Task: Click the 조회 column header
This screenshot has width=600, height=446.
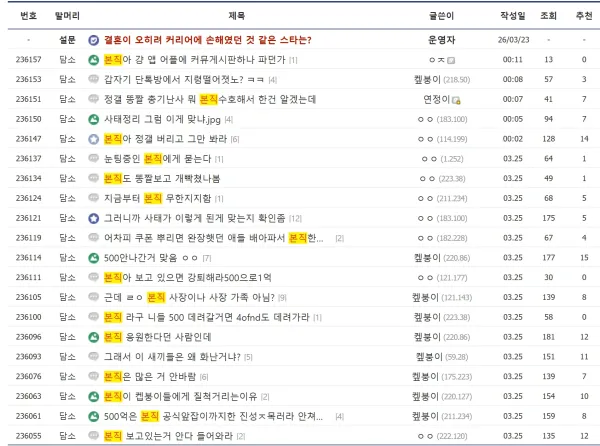Action: click(548, 16)
